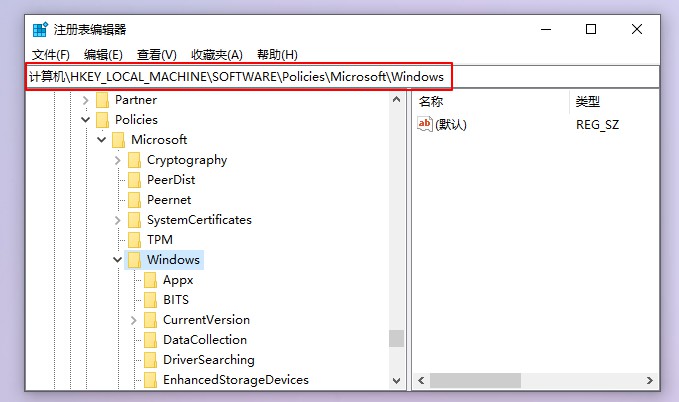Click the PeerDist folder icon

coord(135,180)
